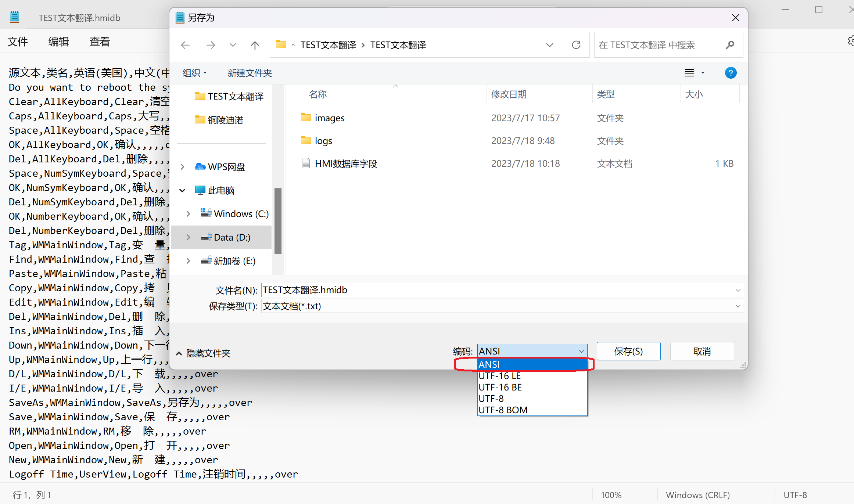Viewport: 854px width, 504px height.
Task: Click the navigation pane scrollbar
Action: point(278,221)
